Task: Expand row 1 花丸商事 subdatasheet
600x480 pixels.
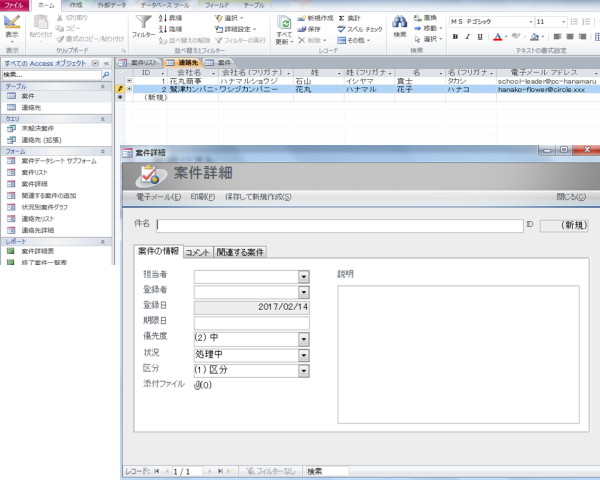Action: 129,81
